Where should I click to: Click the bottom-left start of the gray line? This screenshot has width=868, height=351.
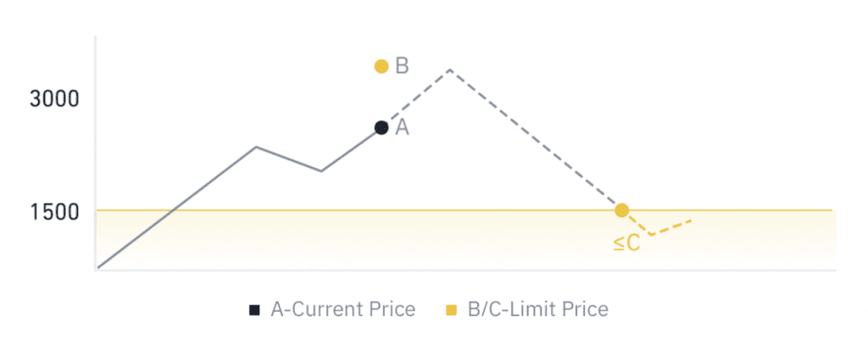[98, 267]
